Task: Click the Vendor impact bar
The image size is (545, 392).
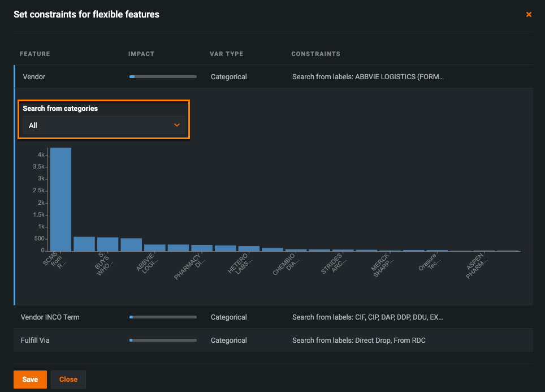Action: (x=163, y=76)
